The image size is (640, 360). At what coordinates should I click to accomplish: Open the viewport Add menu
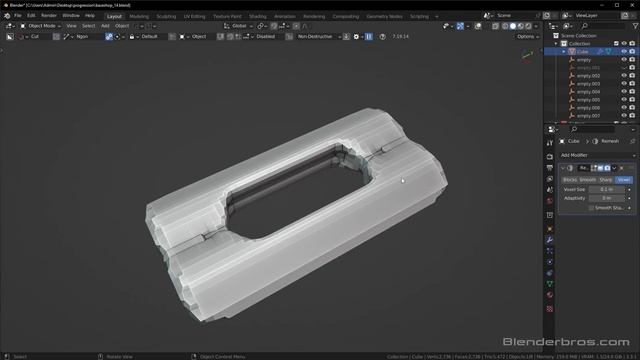coord(105,26)
